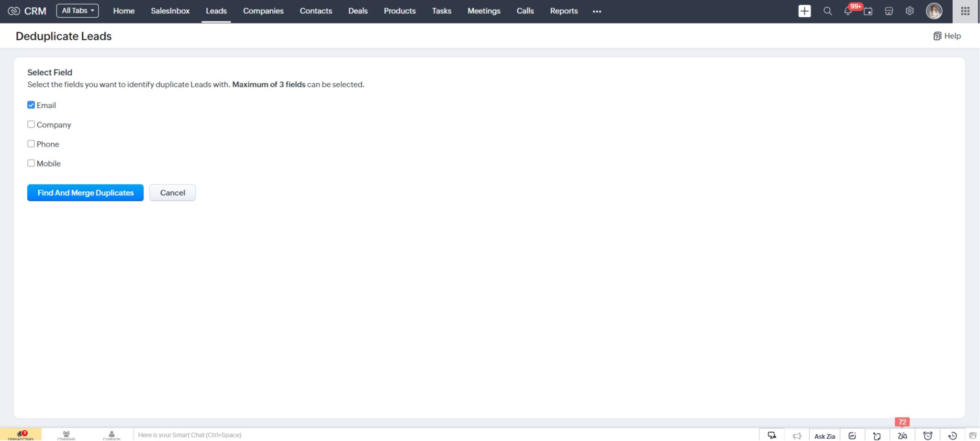The image size is (980, 441).
Task: Check notifications via the bell icon
Action: tap(847, 11)
